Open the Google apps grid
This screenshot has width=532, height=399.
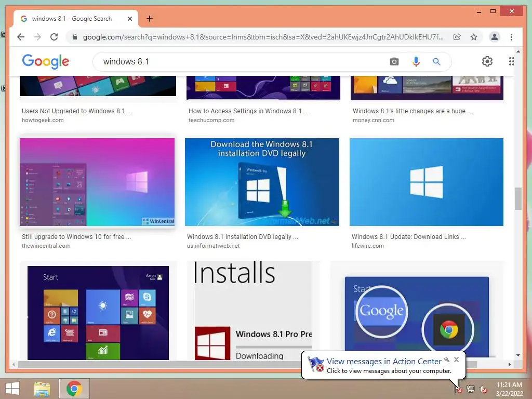[511, 61]
